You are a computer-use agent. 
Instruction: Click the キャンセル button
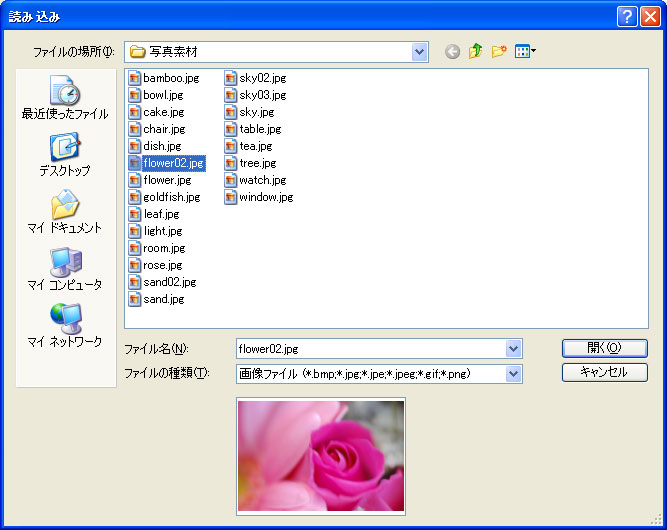(x=604, y=372)
